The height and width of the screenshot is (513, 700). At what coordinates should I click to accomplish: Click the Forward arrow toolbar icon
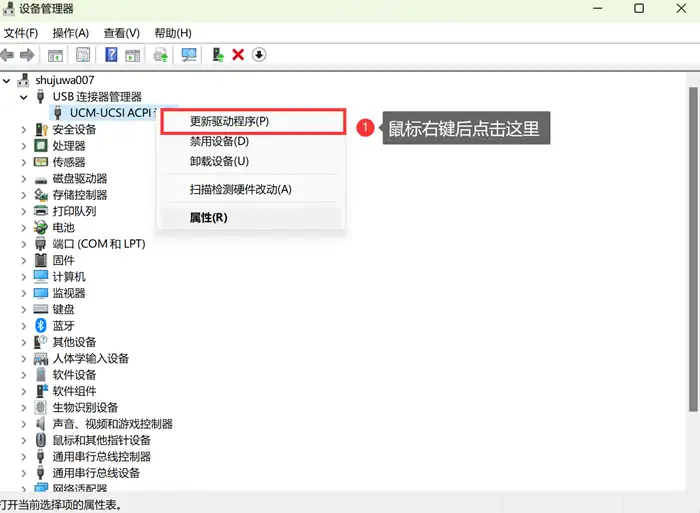tap(27, 55)
